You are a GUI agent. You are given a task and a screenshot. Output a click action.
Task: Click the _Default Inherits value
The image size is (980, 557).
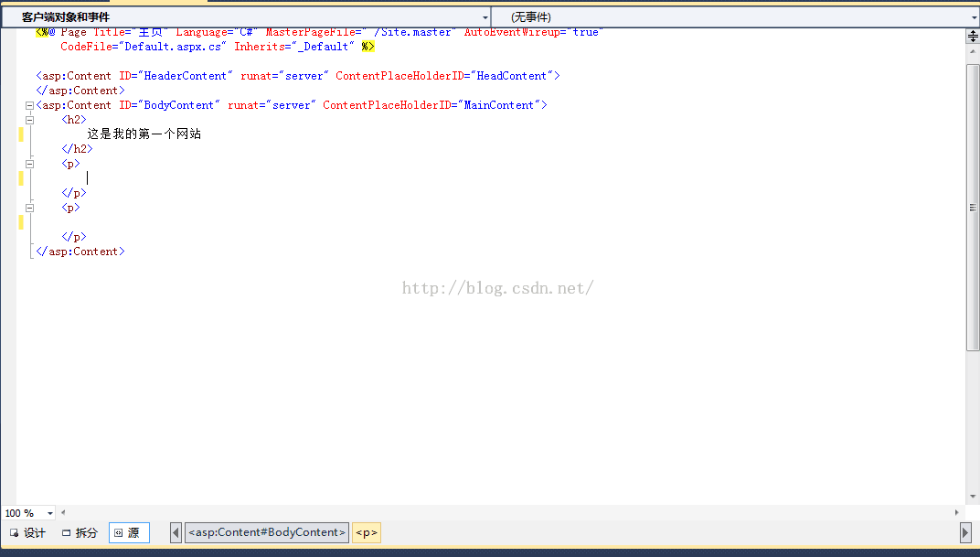pos(323,47)
